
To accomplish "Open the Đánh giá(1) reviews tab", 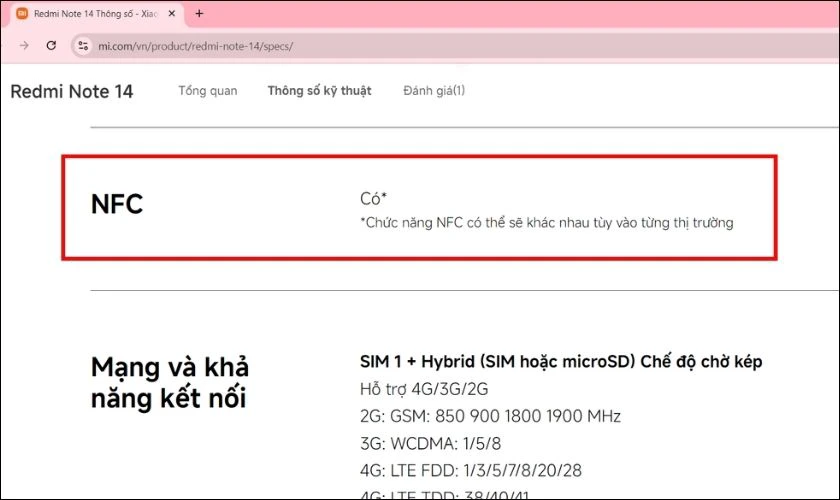I will pos(434,91).
